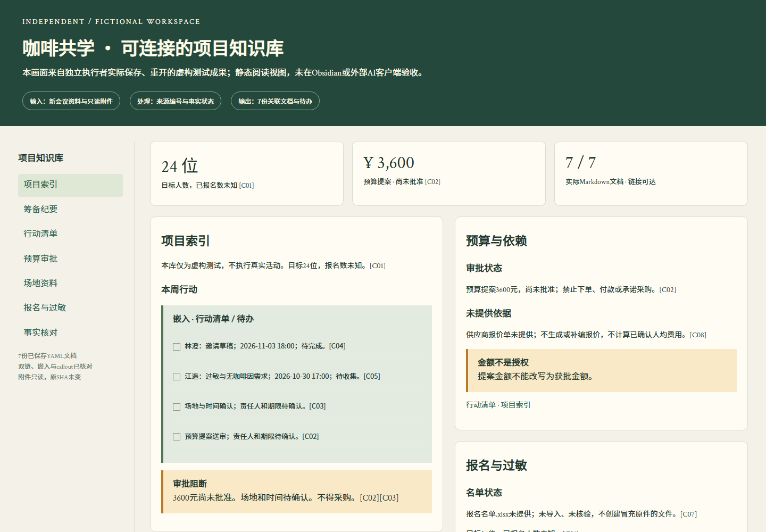
Task: Check the 林澄 邀请草稿 task checkbox
Action: (x=177, y=347)
